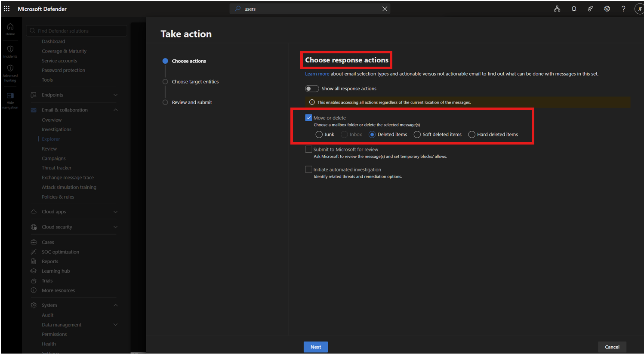Click the magnifier icon in users search

(237, 9)
